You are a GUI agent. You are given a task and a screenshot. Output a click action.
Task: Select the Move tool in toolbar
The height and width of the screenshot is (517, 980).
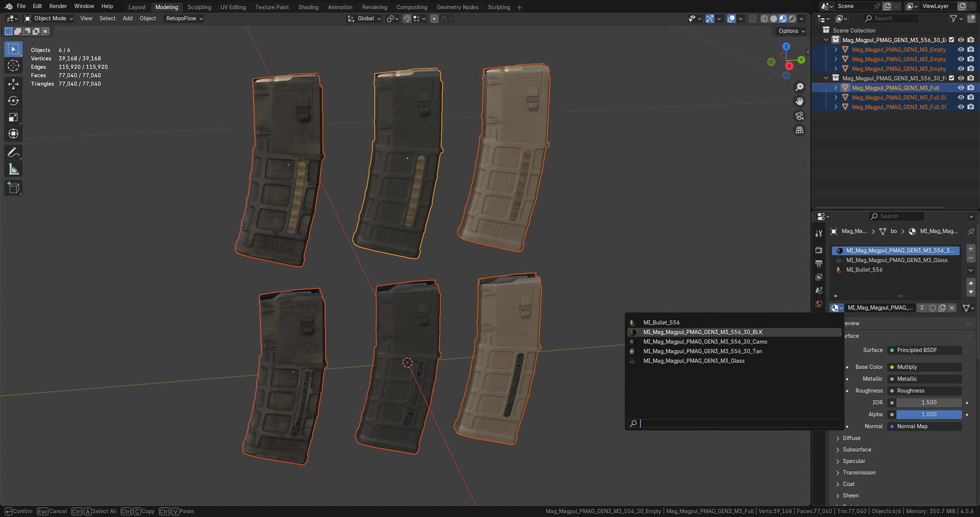[14, 84]
